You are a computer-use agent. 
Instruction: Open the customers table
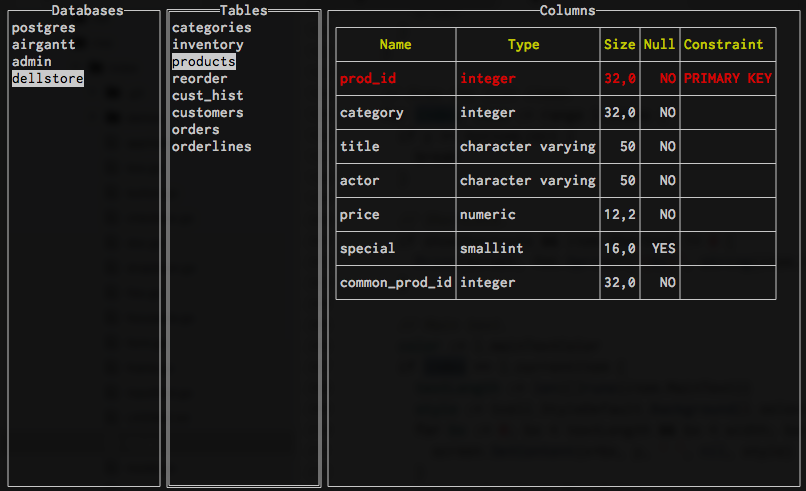pos(207,113)
